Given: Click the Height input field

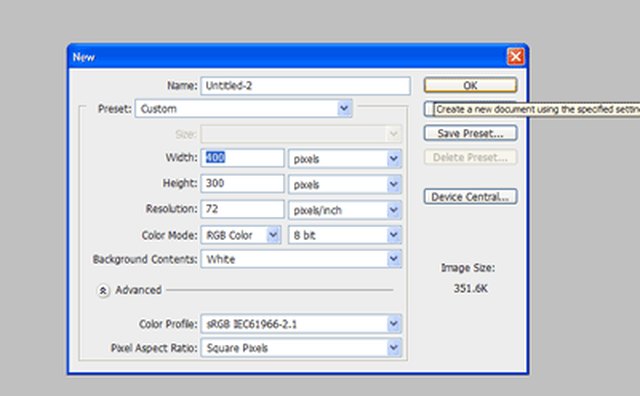Looking at the screenshot, I should tap(242, 183).
